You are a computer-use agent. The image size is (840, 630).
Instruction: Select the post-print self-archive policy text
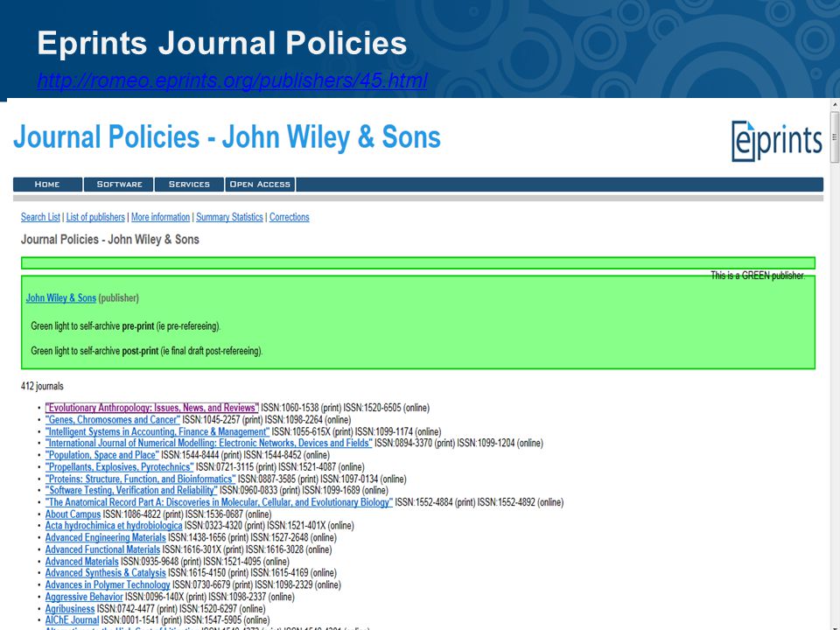(x=147, y=351)
